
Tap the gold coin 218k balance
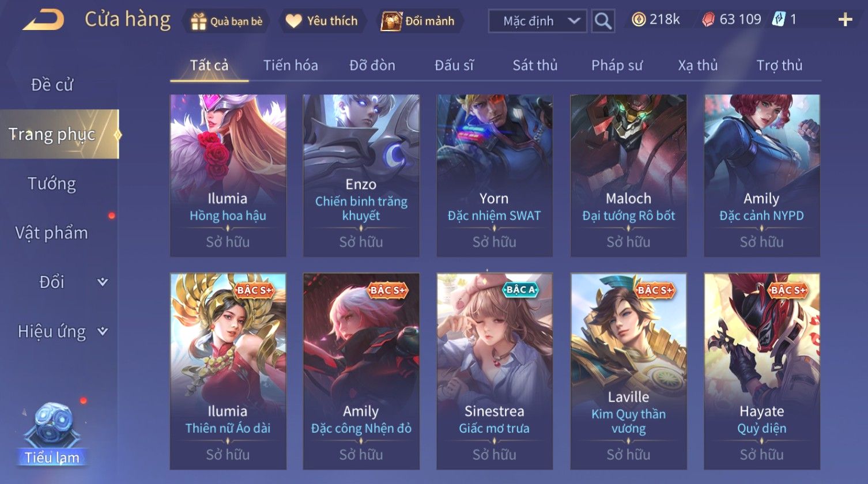[656, 20]
